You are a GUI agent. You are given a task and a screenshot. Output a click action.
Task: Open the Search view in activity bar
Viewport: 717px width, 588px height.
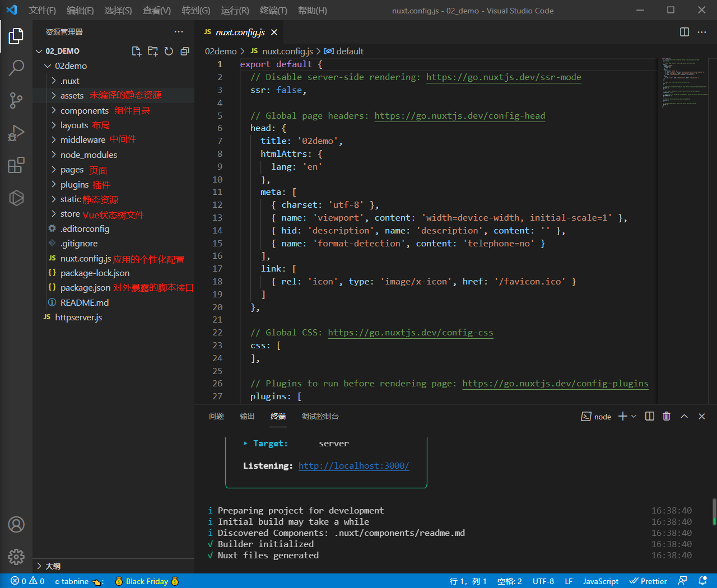point(16,68)
